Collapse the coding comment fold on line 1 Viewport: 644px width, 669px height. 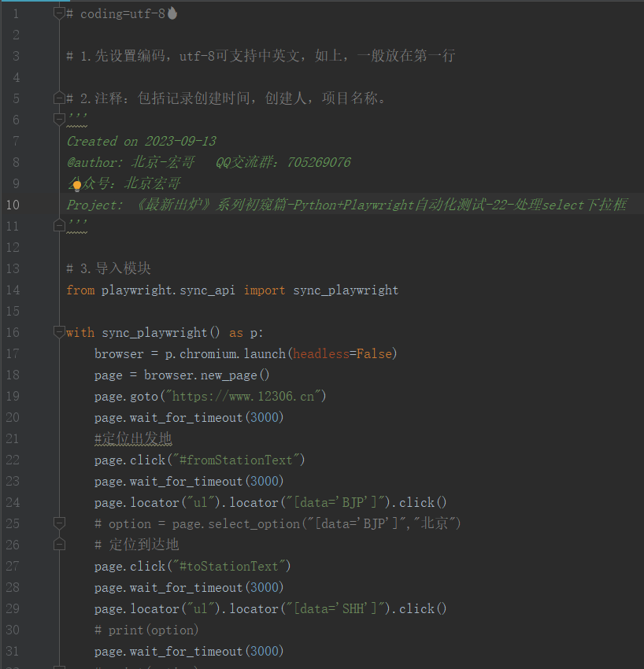click(x=58, y=13)
